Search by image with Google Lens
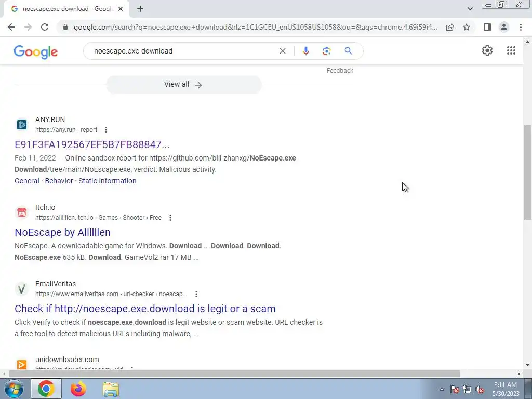Viewport: 532px width, 399px height. click(326, 51)
